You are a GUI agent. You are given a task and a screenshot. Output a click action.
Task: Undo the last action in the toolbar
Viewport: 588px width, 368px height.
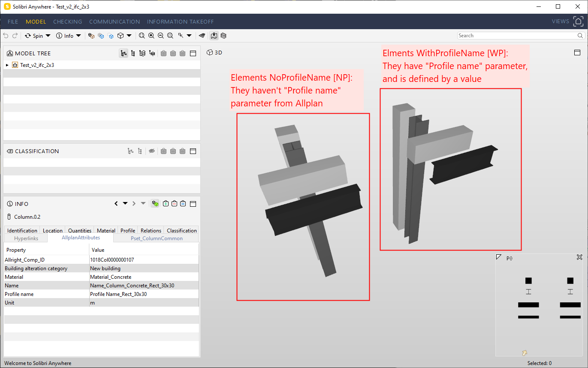point(6,36)
